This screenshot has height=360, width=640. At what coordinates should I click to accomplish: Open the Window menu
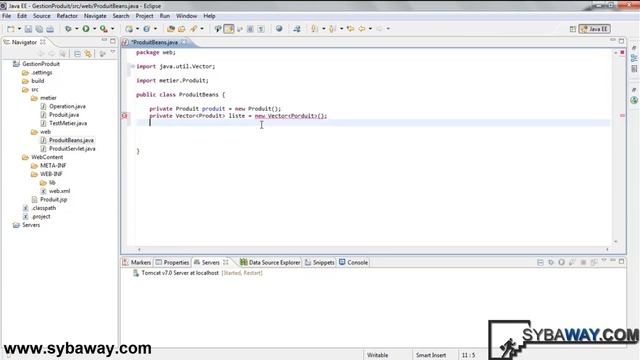(187, 16)
